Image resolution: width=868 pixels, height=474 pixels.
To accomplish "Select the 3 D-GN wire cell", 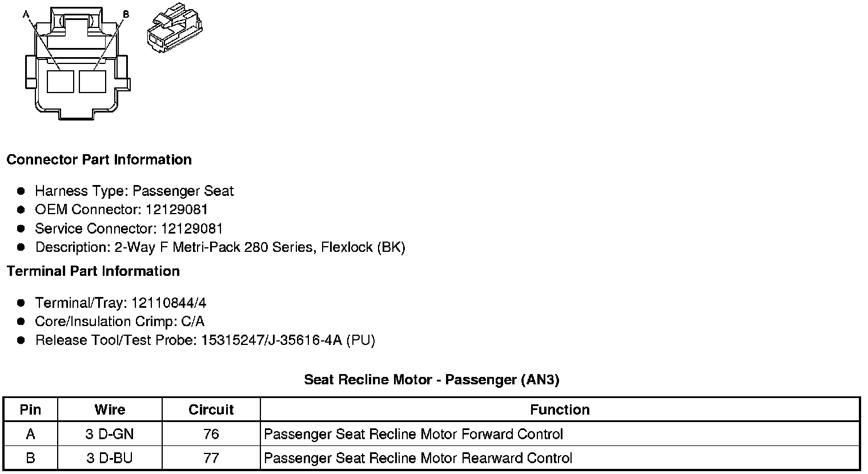I will pos(110,434).
